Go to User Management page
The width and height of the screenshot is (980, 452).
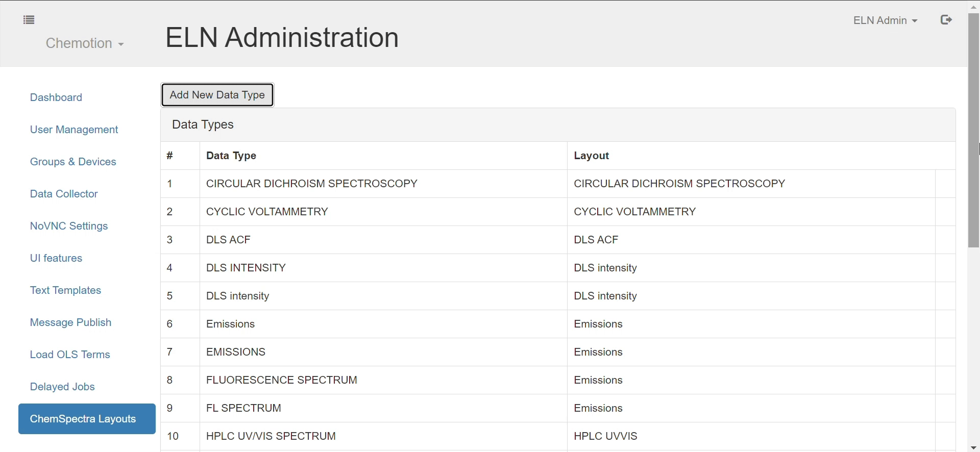tap(74, 130)
